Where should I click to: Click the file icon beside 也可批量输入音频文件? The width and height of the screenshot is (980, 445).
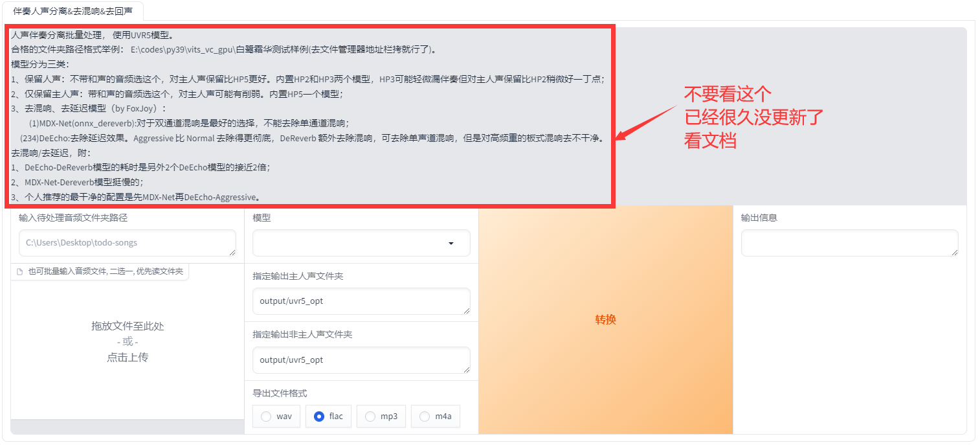[20, 271]
